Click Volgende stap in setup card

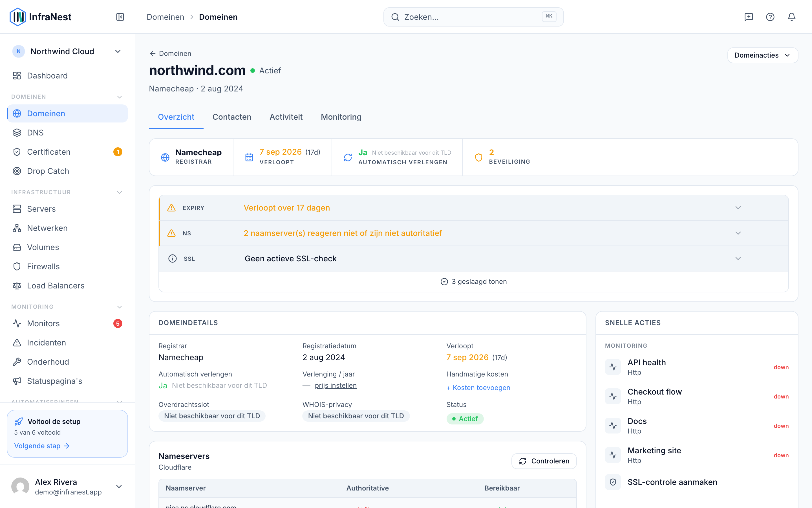click(42, 446)
